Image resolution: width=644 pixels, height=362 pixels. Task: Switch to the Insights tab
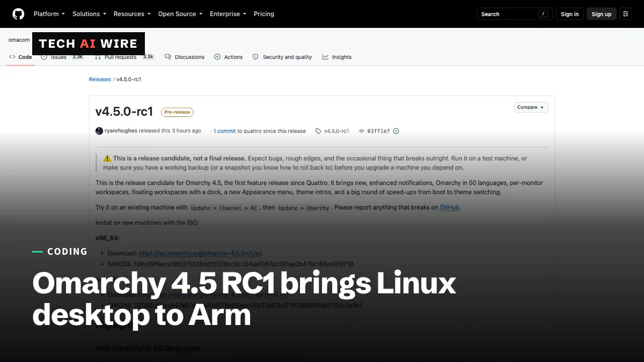[337, 57]
